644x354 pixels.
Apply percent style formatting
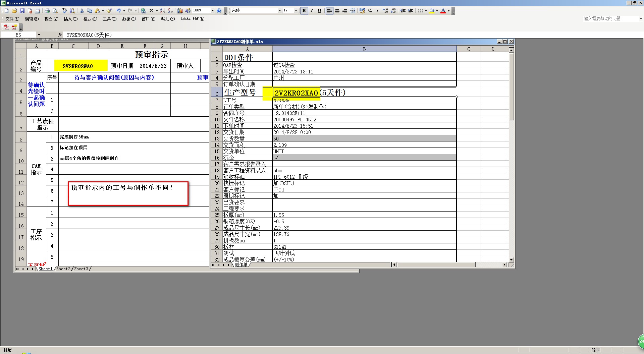pyautogui.click(x=370, y=11)
